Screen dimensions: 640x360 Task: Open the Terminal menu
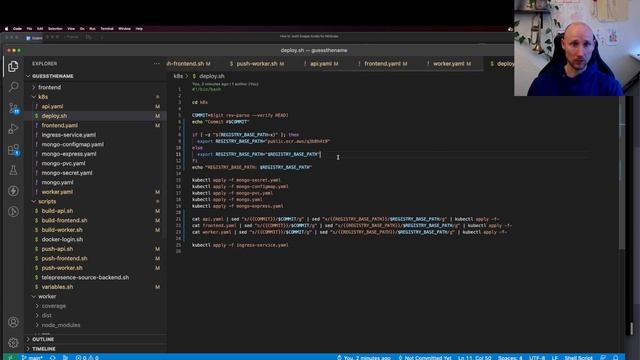[x=107, y=29]
